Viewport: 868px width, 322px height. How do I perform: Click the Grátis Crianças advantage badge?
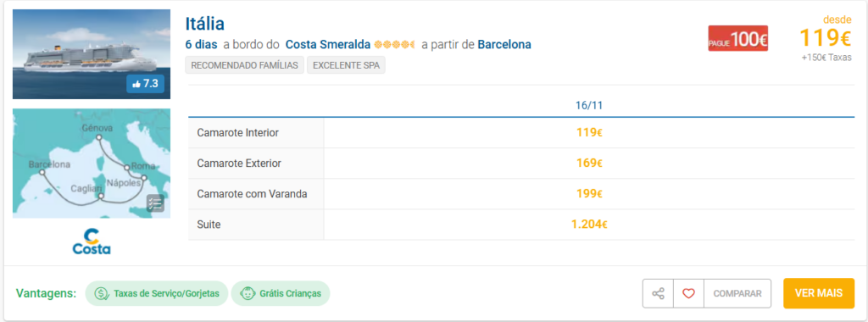point(281,293)
